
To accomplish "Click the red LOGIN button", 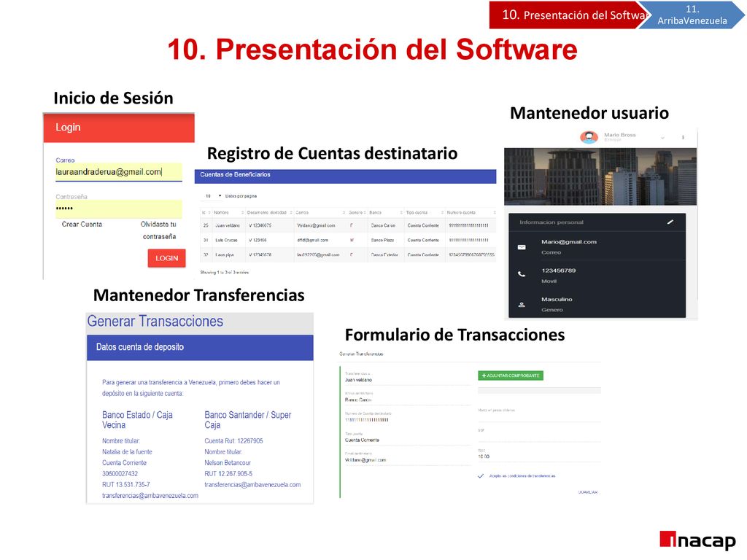I will click(166, 258).
